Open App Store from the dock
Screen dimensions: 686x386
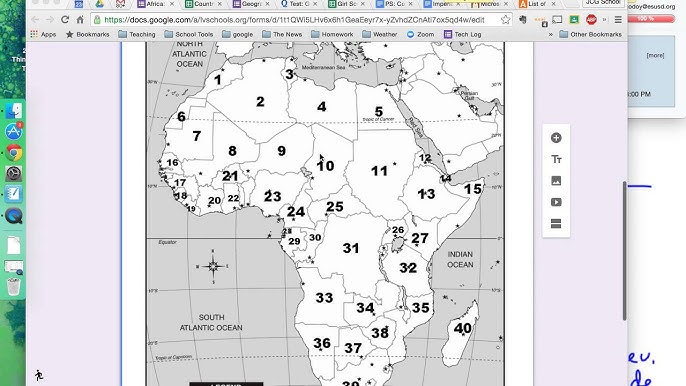(14, 131)
